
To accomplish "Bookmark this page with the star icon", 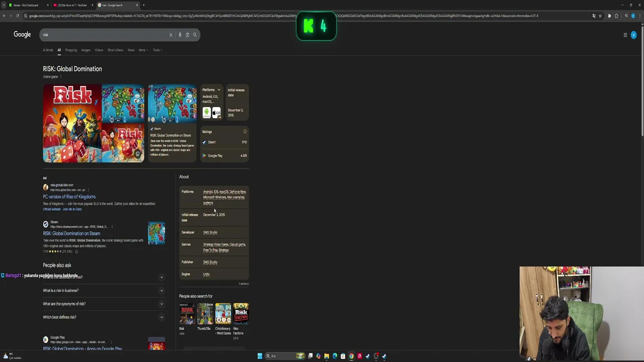I will [x=600, y=16].
